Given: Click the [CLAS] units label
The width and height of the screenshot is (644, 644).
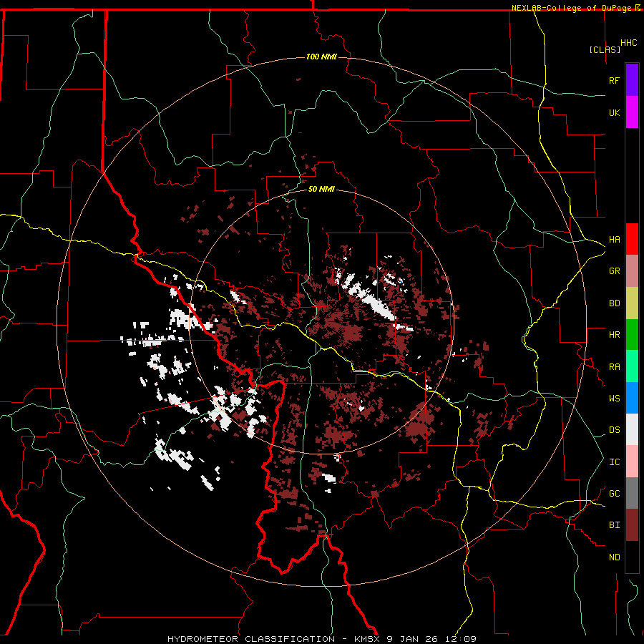Looking at the screenshot, I should coord(605,49).
